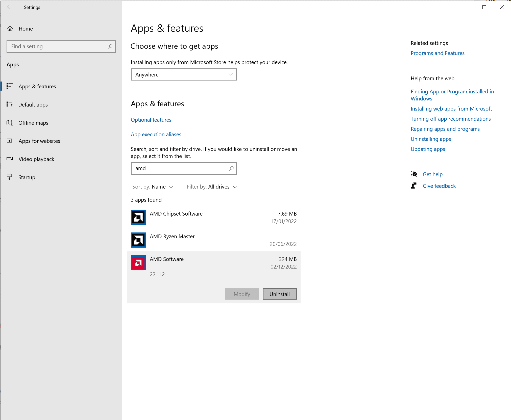Select Apps for websites in the sidebar
Viewport: 511px width, 420px height.
pos(39,141)
